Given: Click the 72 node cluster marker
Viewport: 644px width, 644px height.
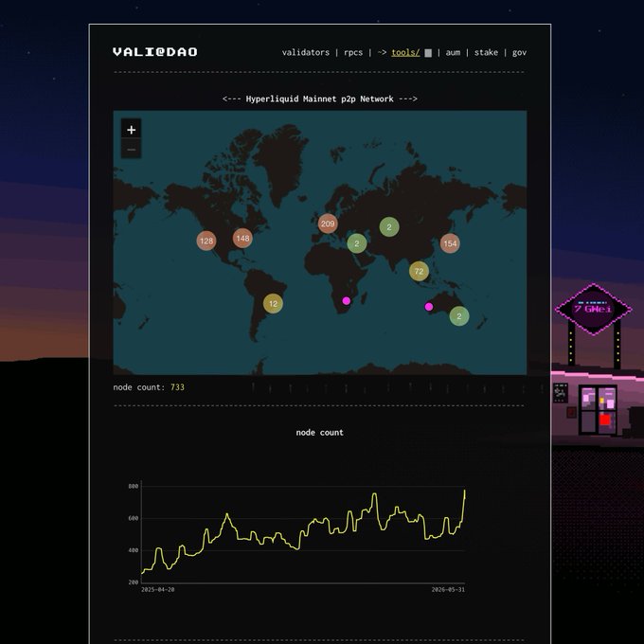Looking at the screenshot, I should point(419,271).
